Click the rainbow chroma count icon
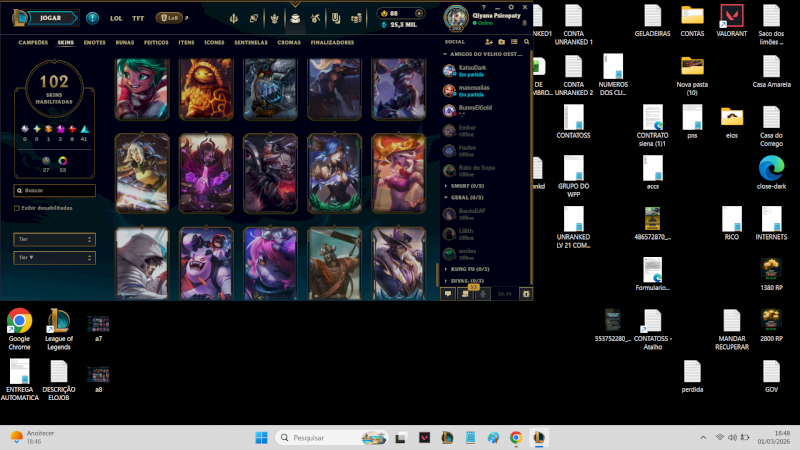 [x=63, y=161]
